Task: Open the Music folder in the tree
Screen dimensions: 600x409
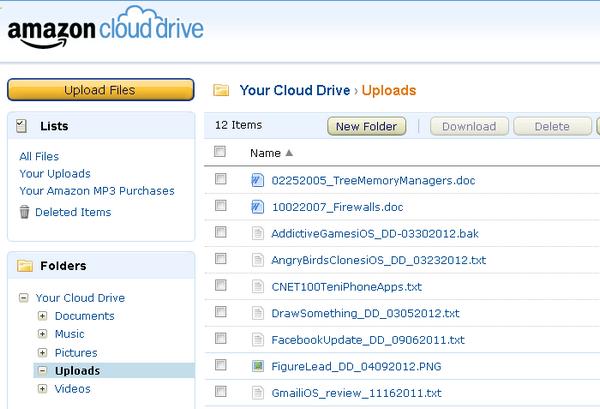Action: (x=69, y=334)
